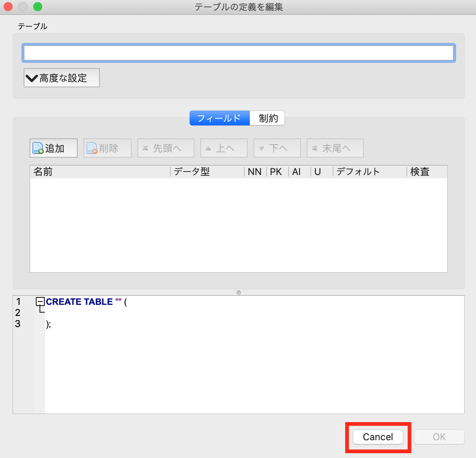Click the デフォルト column header
Viewport: 476px width, 458px height.
pyautogui.click(x=370, y=172)
